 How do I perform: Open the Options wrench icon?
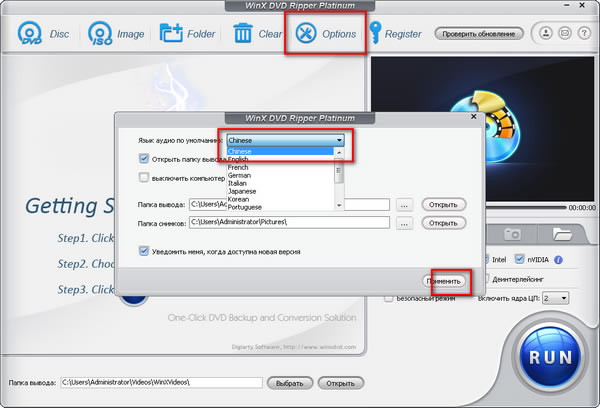(x=306, y=33)
